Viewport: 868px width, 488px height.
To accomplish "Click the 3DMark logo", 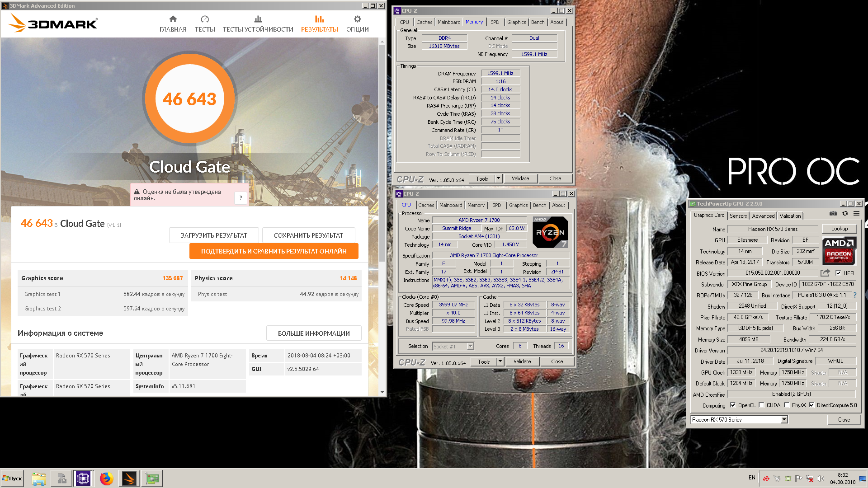I will coord(53,23).
